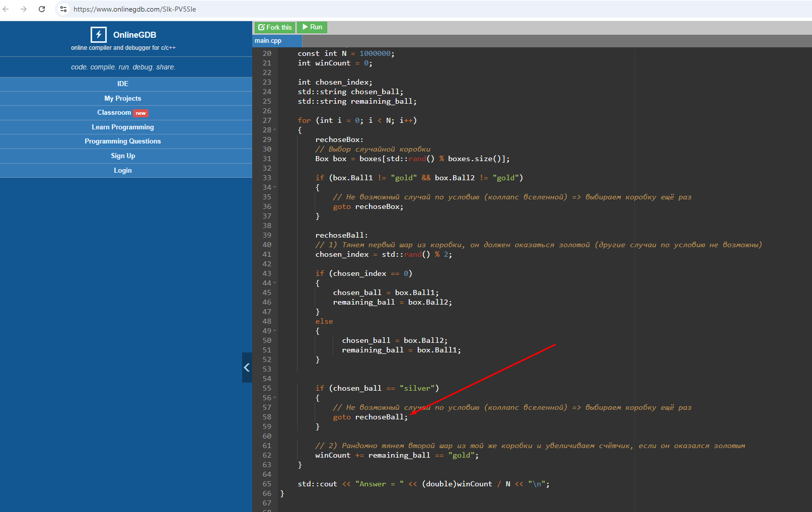The width and height of the screenshot is (812, 512).
Task: Open site information icon in address bar
Action: coord(63,9)
